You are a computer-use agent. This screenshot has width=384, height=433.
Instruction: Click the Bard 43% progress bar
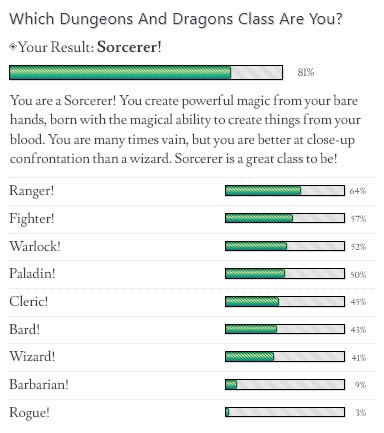pos(285,329)
